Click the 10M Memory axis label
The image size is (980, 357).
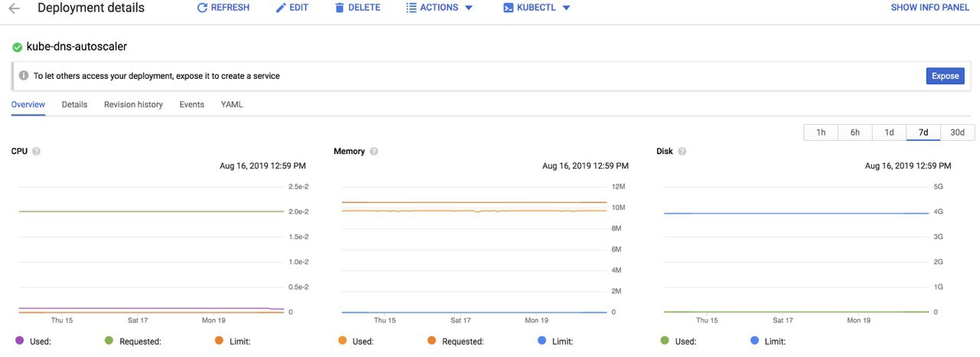pyautogui.click(x=619, y=208)
